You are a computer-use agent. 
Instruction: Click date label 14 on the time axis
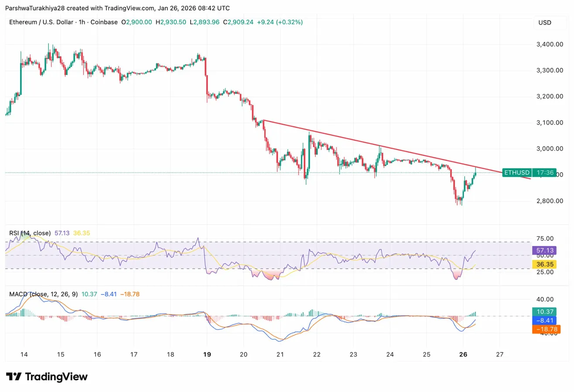pos(24,354)
